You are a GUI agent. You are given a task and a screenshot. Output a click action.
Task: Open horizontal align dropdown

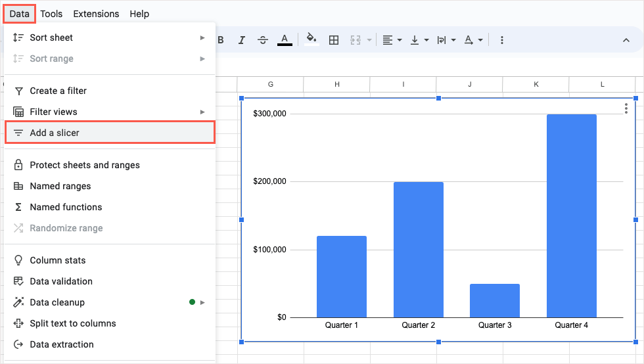(392, 40)
